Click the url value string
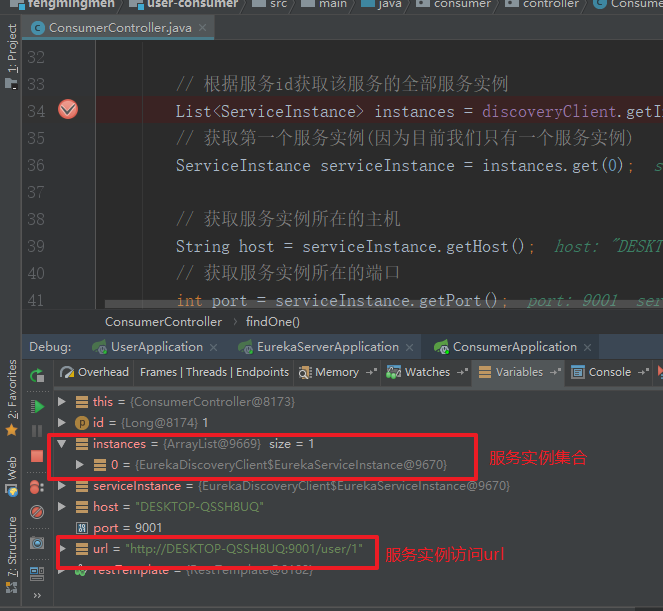Screen dimensions: 663x611 point(244,549)
